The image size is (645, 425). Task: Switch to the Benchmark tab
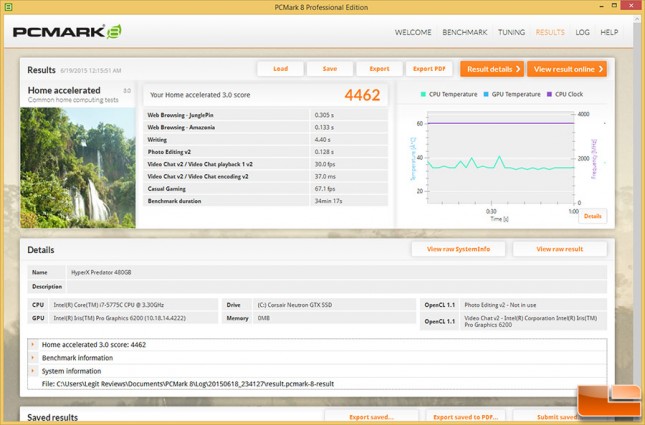(465, 32)
